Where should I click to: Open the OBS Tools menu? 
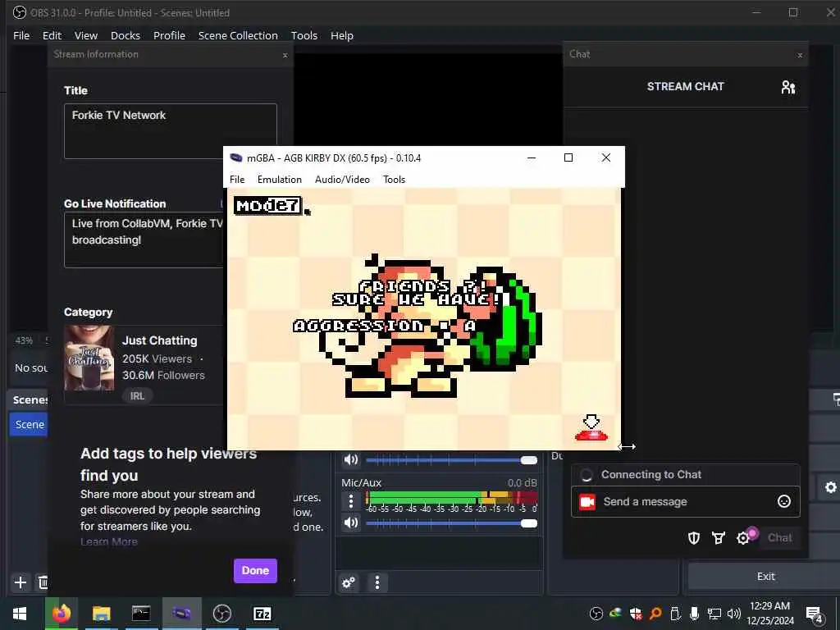click(304, 35)
